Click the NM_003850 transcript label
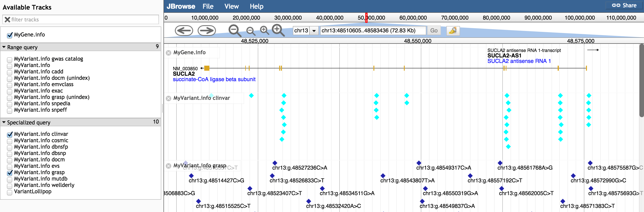644x212 pixels. (185, 69)
